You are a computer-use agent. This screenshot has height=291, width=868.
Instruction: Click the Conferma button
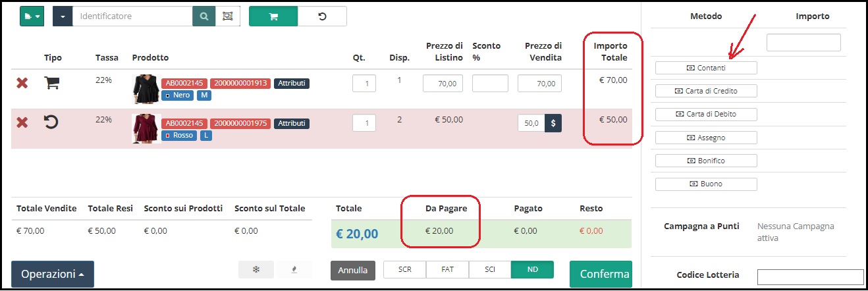point(601,275)
